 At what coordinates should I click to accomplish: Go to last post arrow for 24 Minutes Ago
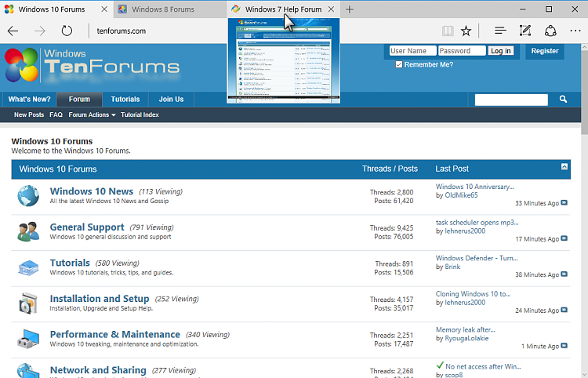[x=564, y=310]
